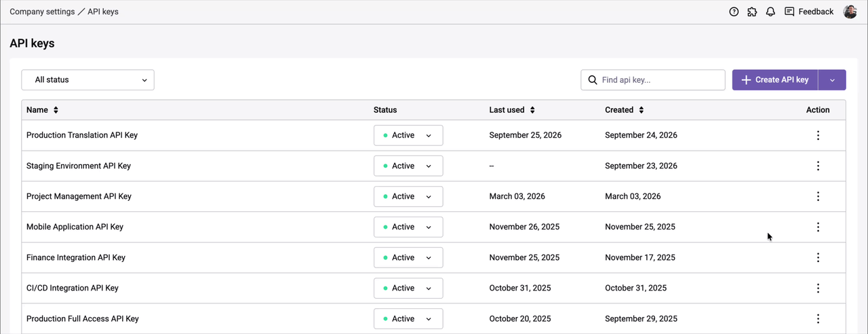Open actions menu for Project Management API Key
Screen dimensions: 868x334
[x=818, y=196]
